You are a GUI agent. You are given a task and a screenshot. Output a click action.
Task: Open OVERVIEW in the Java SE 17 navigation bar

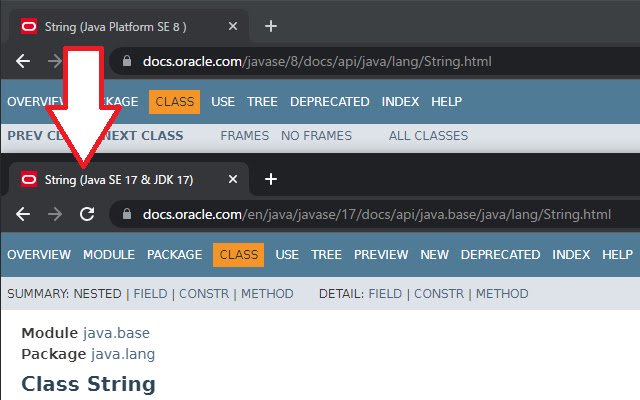pos(39,255)
